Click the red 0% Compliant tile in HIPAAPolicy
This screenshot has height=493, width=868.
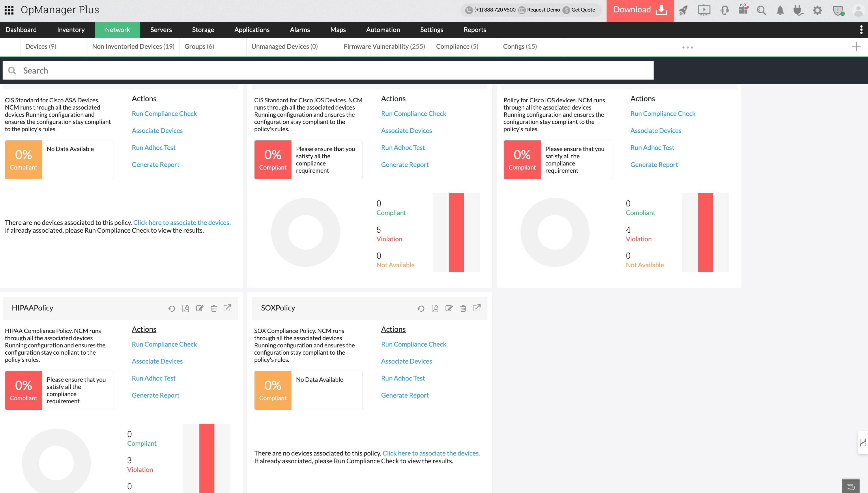23,390
